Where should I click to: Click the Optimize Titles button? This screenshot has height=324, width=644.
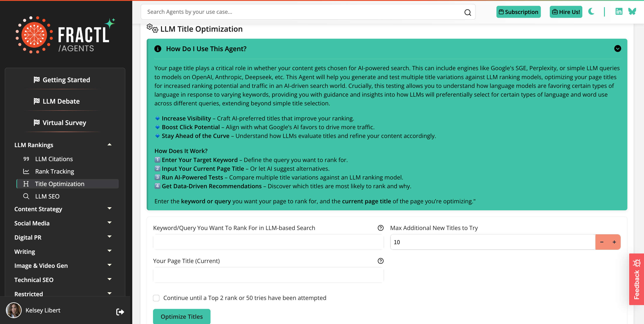[181, 316]
